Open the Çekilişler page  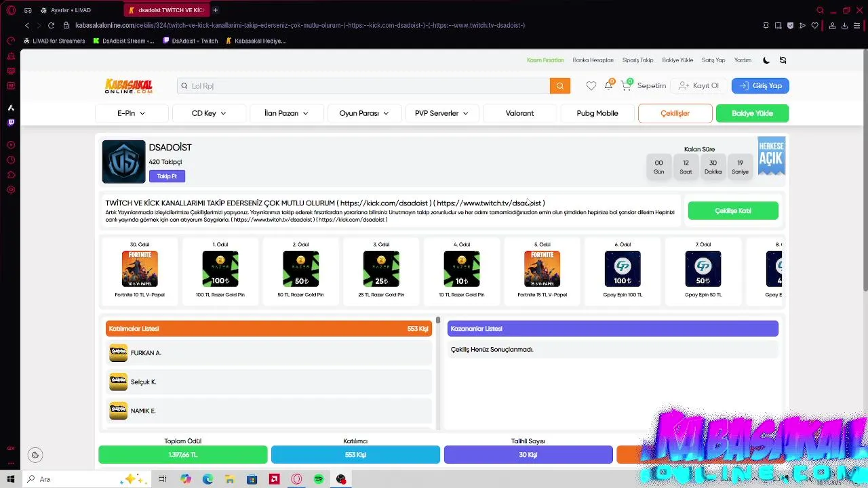pos(675,113)
